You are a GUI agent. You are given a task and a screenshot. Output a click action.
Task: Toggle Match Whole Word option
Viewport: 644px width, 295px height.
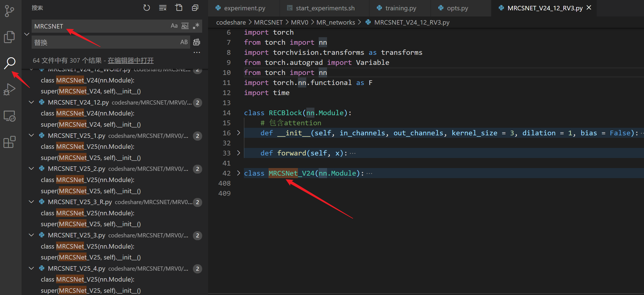tap(185, 26)
